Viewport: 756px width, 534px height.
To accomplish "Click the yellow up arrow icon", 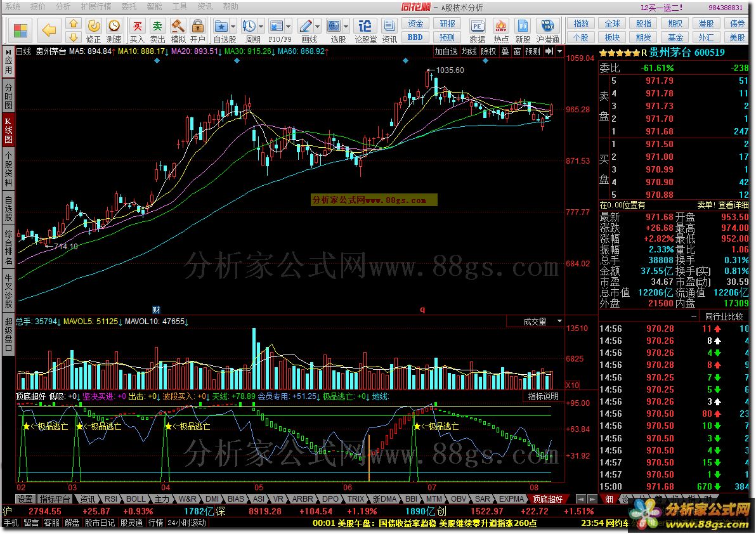I will tap(74, 23).
